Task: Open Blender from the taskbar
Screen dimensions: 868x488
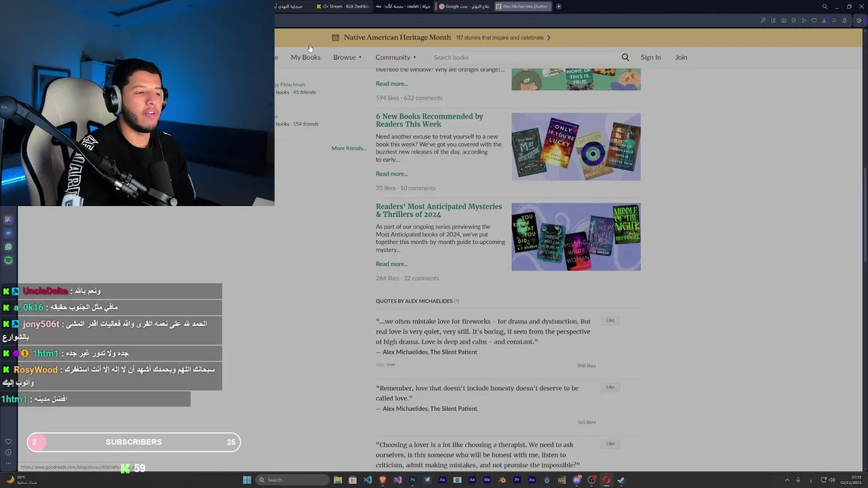Action: coord(502,480)
